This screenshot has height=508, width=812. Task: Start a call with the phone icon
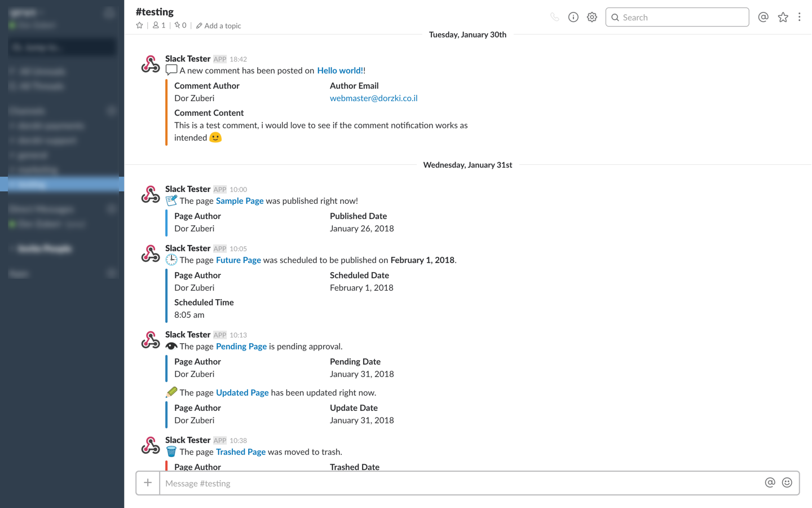click(x=555, y=17)
